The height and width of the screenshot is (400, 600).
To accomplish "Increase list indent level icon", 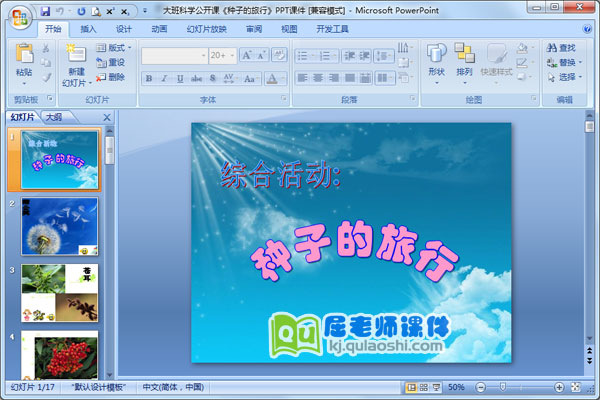I will click(x=364, y=56).
